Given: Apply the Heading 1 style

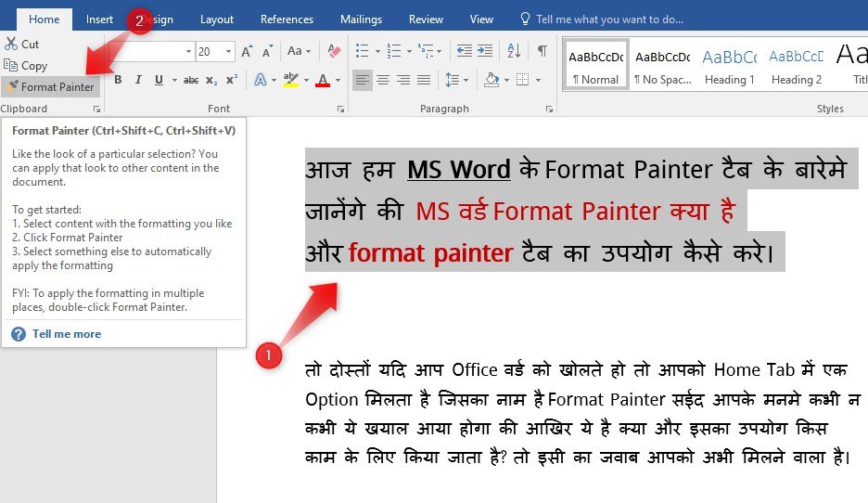Looking at the screenshot, I should pos(730,64).
